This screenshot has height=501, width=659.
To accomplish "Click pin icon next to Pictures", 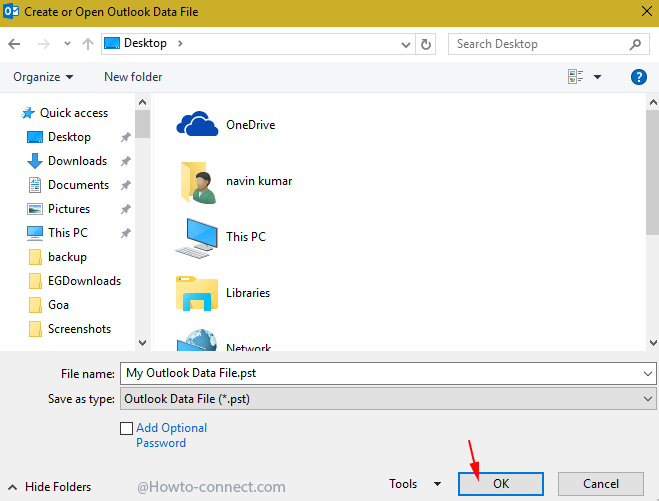I will tap(126, 209).
